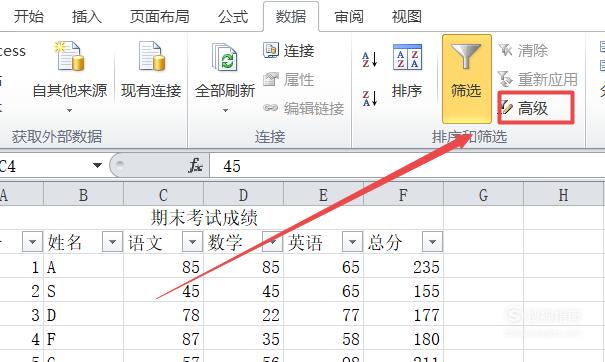Open the 英语 column filter dropdown

tap(352, 242)
